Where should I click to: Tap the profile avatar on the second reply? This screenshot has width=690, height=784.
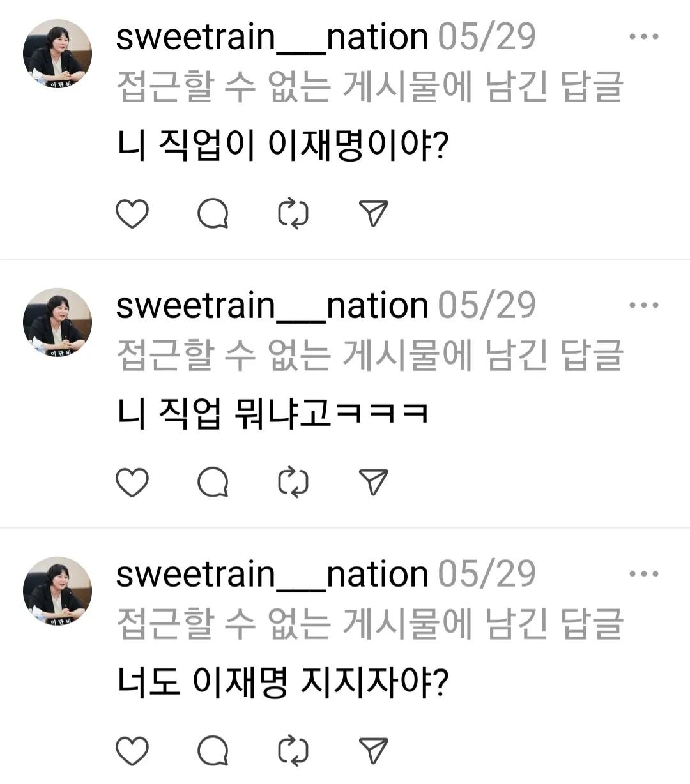(57, 322)
